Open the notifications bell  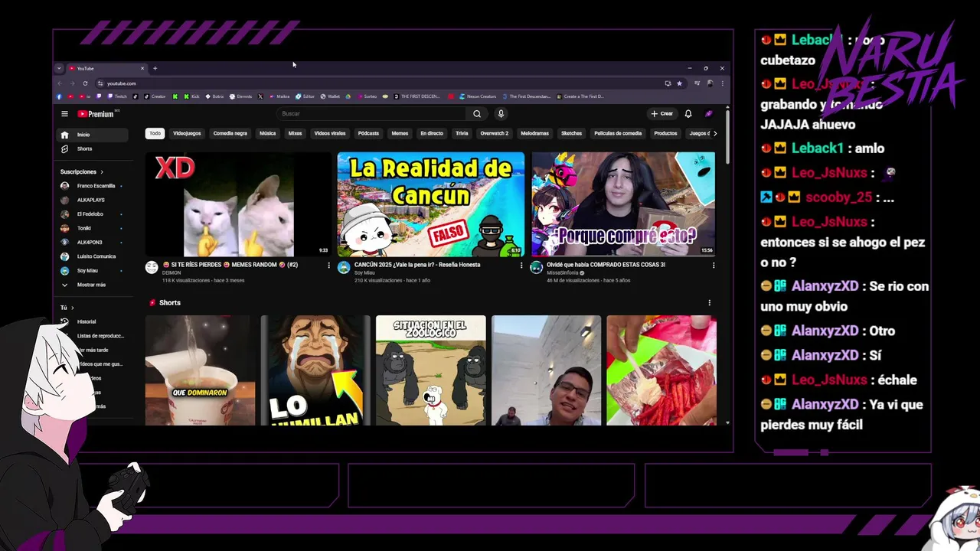[x=688, y=114]
